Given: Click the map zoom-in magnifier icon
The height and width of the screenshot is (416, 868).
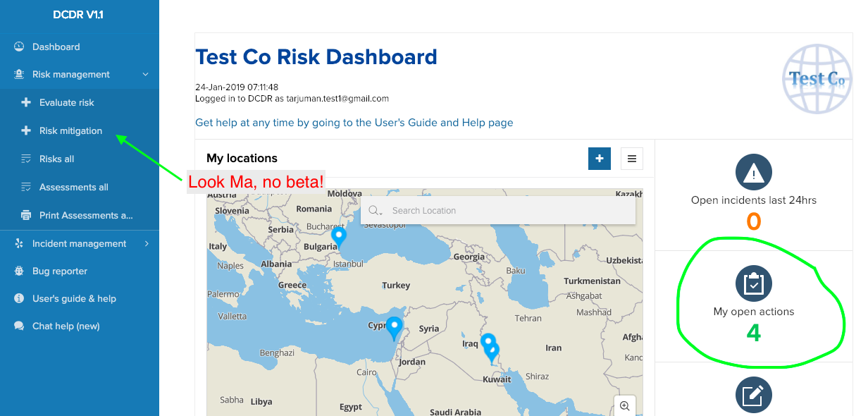Looking at the screenshot, I should click(x=625, y=405).
